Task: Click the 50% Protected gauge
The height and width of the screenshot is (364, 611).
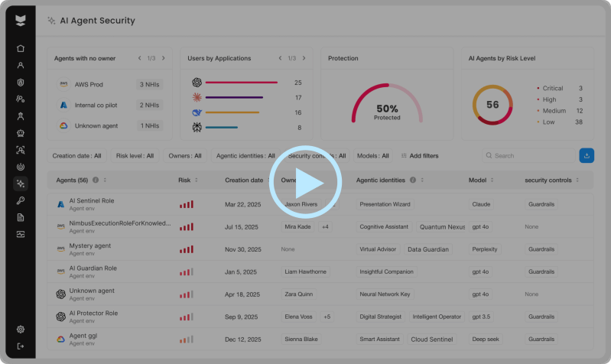Action: click(387, 104)
